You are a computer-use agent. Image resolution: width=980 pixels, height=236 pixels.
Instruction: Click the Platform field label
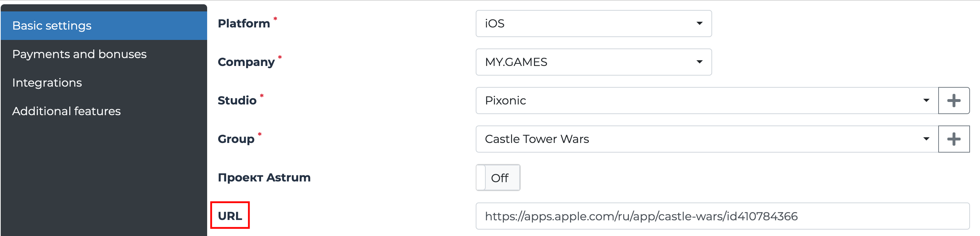coord(244,24)
